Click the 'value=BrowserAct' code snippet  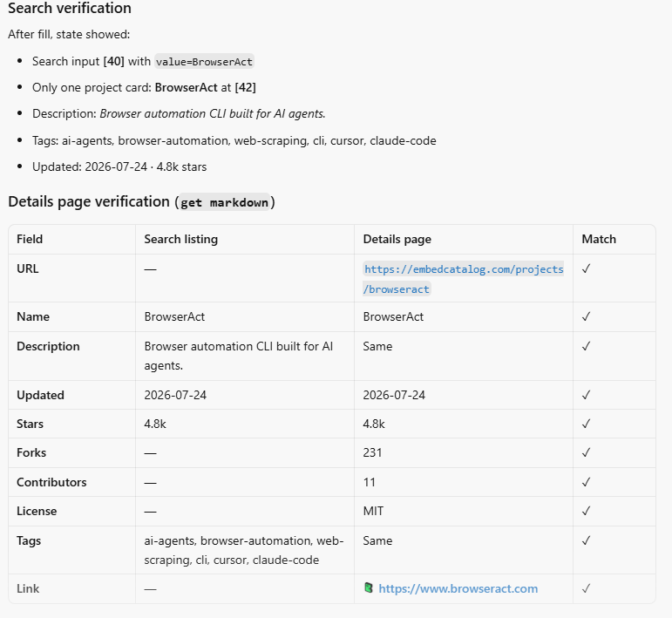coord(205,62)
